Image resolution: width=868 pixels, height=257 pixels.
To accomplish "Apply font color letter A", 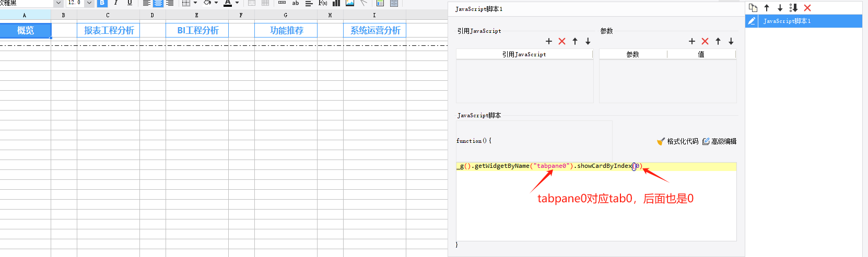I will click(228, 3).
